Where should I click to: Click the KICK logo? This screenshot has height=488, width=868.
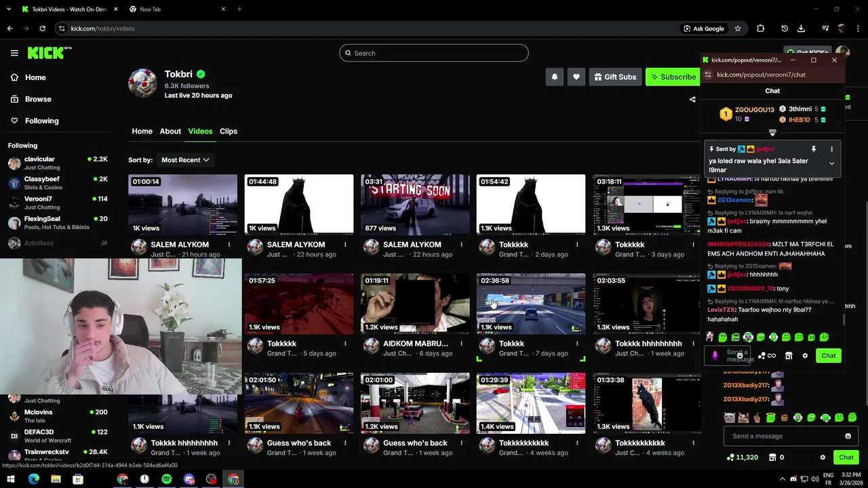tap(50, 53)
